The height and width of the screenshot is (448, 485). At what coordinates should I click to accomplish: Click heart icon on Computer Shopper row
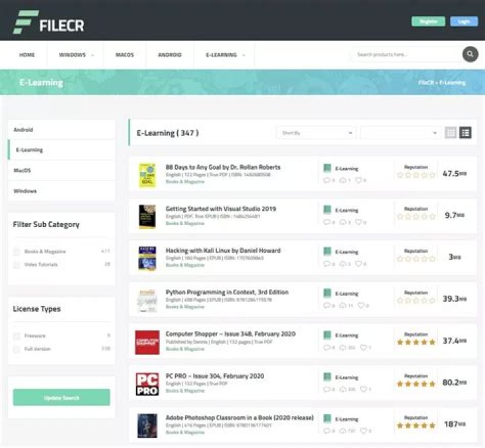364,348
